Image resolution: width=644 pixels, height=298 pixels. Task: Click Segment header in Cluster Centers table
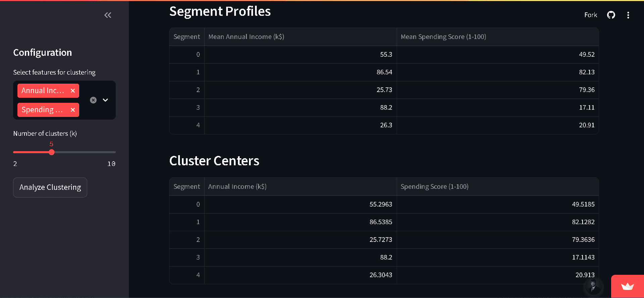(187, 187)
